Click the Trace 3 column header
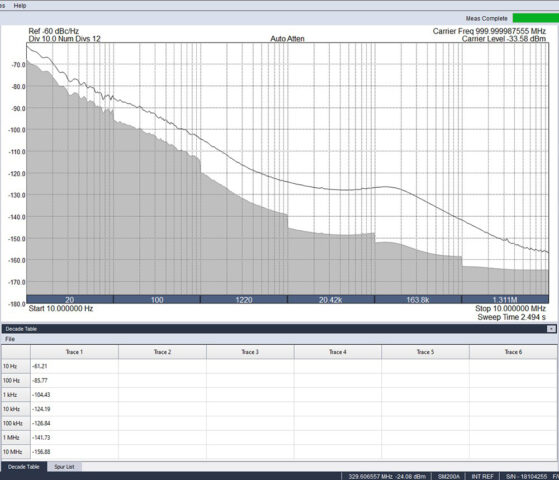The width and height of the screenshot is (559, 480). point(250,352)
